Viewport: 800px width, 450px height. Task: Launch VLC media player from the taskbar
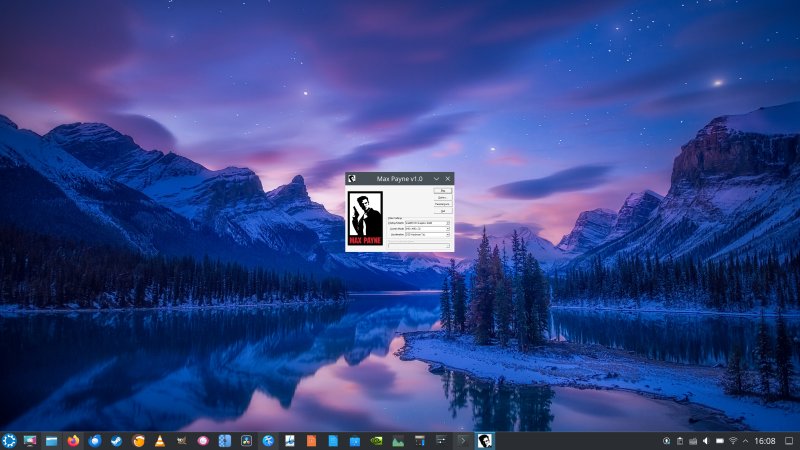(160, 441)
